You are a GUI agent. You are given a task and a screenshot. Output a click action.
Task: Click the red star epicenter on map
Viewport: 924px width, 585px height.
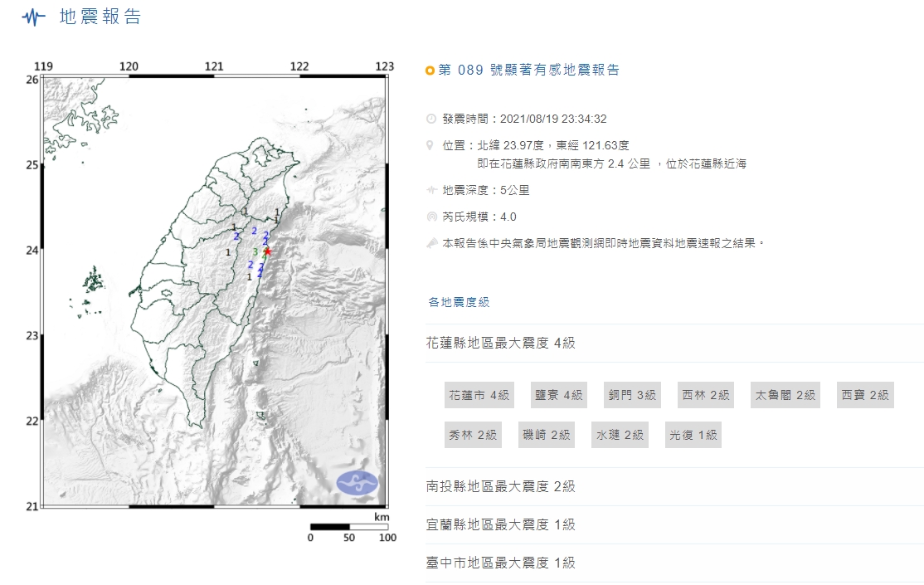[267, 251]
